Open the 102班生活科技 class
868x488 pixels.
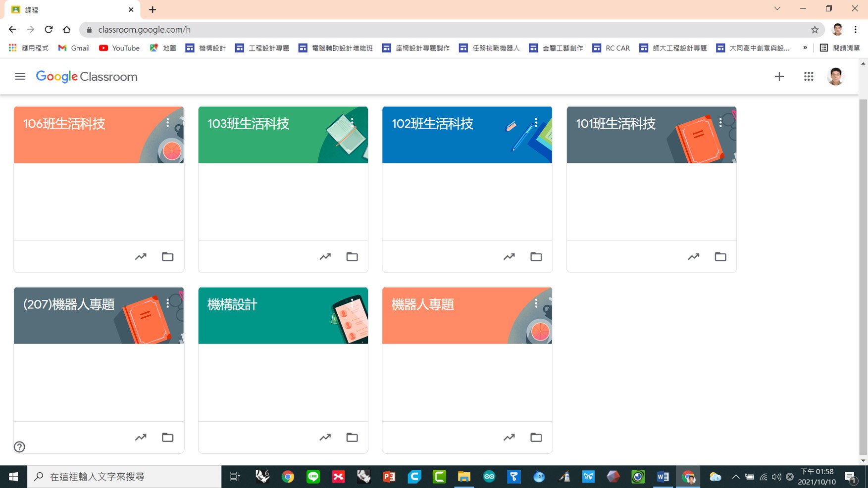[x=432, y=124]
